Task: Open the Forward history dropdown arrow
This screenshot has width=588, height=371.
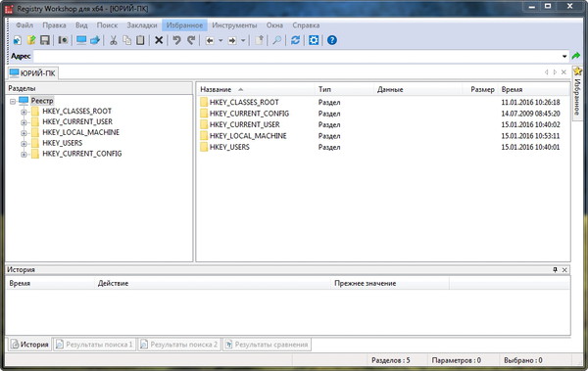Action: pyautogui.click(x=243, y=40)
